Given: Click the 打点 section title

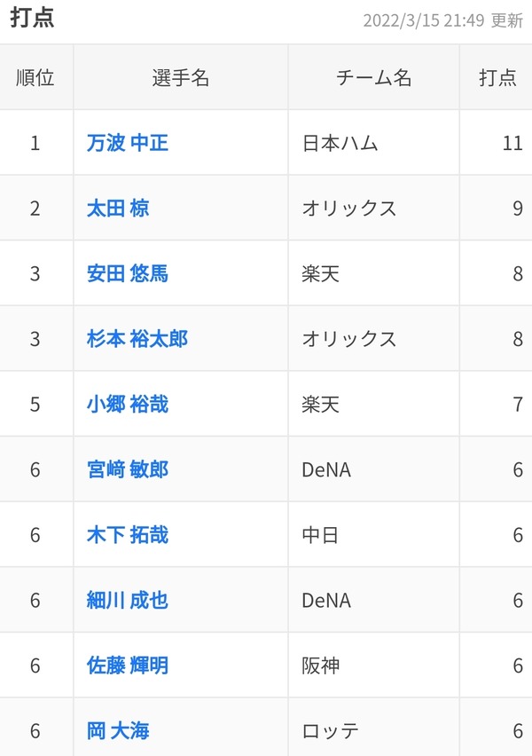Looking at the screenshot, I should 32,18.
